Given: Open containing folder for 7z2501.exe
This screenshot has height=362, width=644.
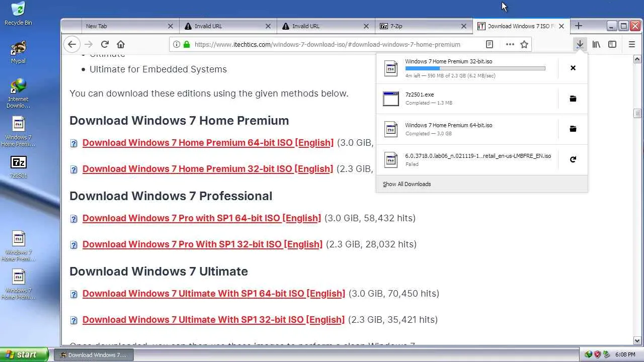Looking at the screenshot, I should click(573, 99).
